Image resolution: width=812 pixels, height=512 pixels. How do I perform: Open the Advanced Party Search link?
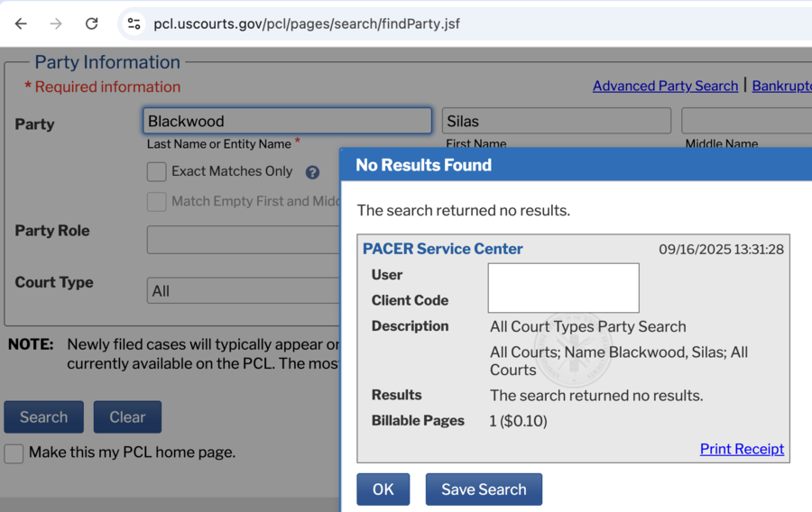click(665, 86)
